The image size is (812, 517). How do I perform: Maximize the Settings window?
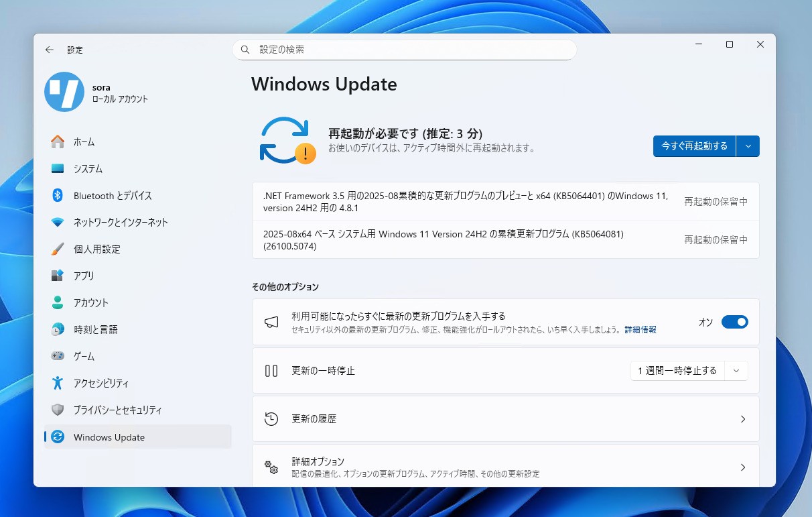tap(730, 44)
